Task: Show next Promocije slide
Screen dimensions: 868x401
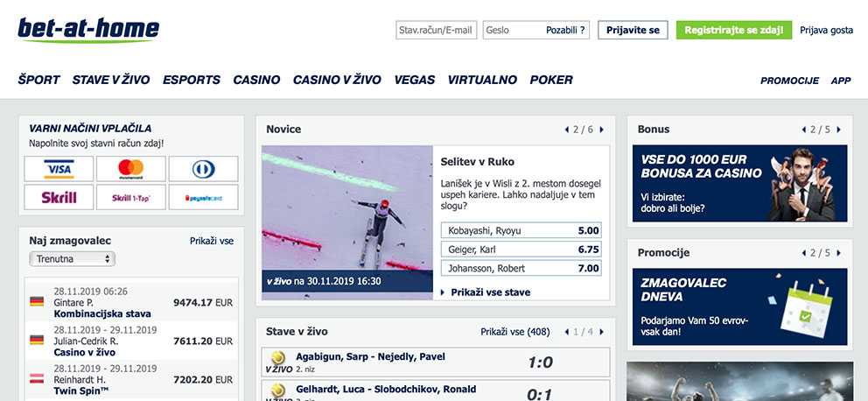Action: tap(838, 253)
